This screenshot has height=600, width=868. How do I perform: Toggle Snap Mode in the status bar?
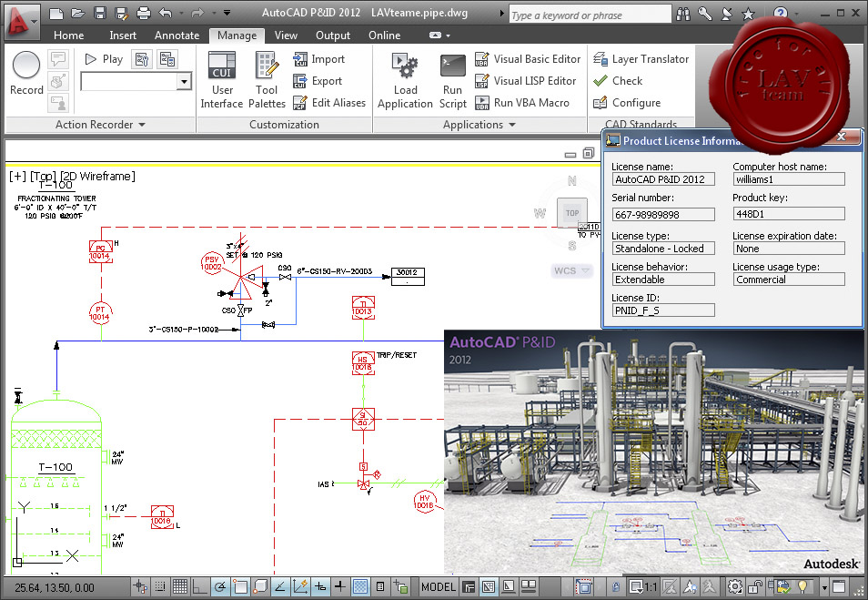[160, 586]
